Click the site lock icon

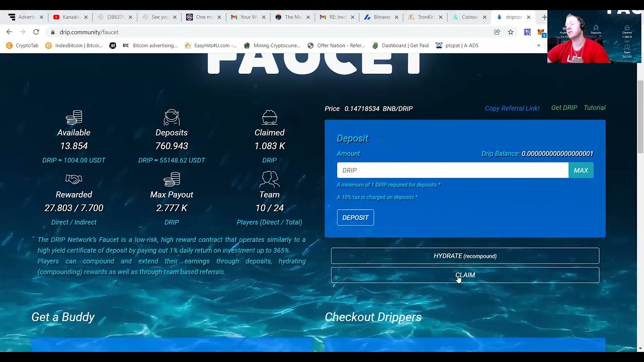[53, 32]
